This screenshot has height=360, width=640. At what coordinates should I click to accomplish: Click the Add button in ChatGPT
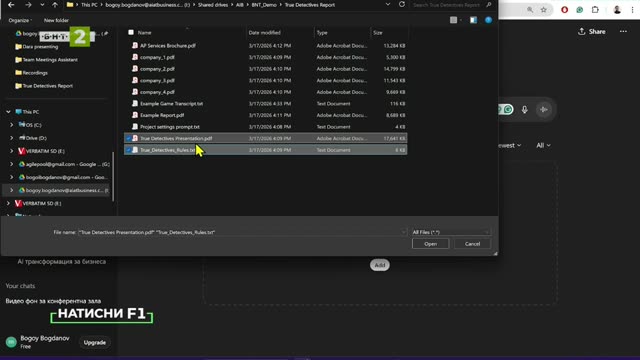[x=380, y=265]
